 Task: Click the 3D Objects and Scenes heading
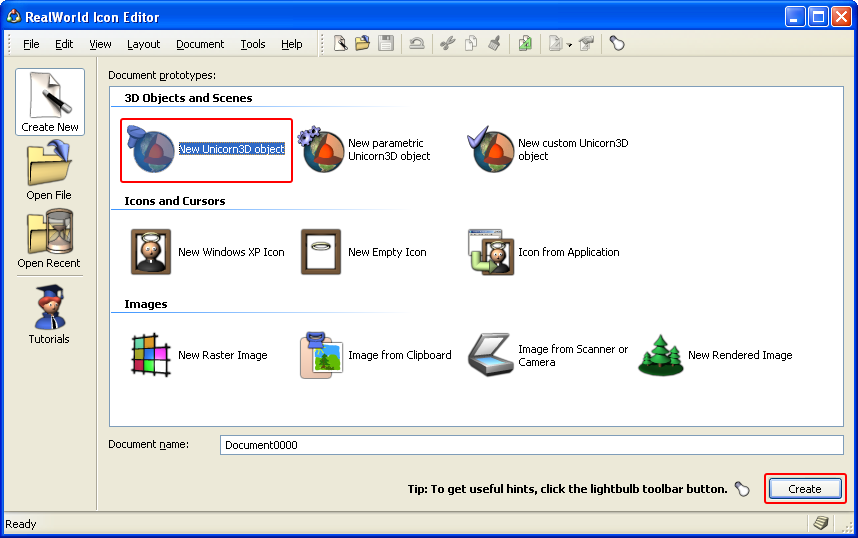[x=188, y=98]
